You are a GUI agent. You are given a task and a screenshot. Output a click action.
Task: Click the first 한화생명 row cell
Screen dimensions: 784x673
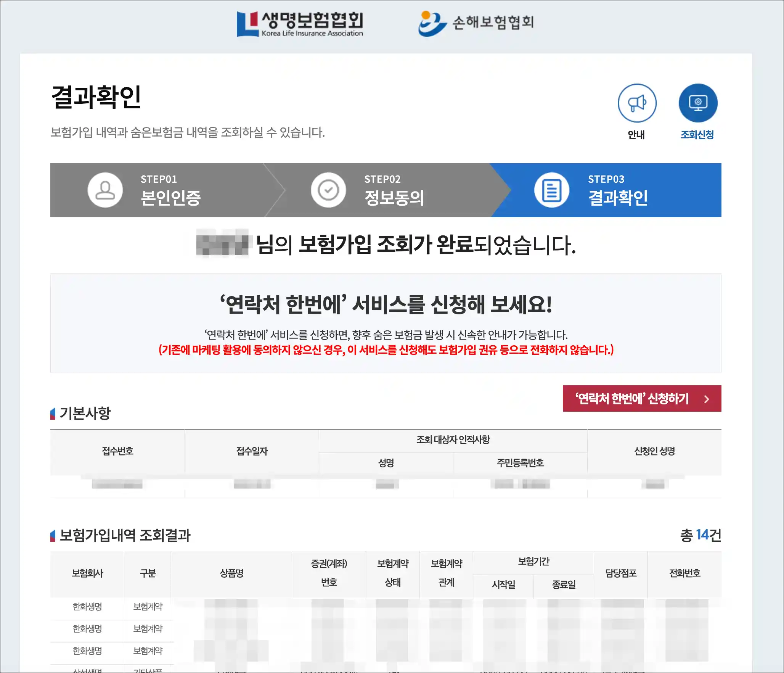coord(87,607)
